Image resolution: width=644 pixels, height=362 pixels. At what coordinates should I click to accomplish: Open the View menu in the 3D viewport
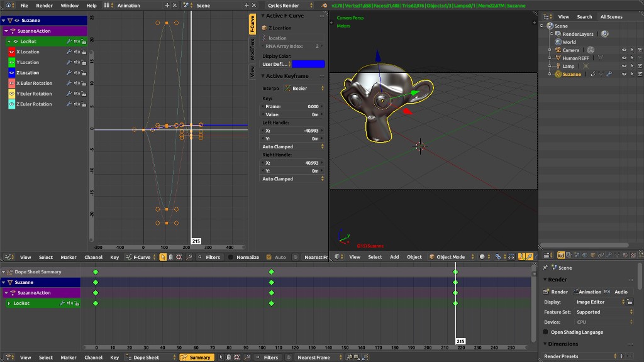(x=354, y=256)
